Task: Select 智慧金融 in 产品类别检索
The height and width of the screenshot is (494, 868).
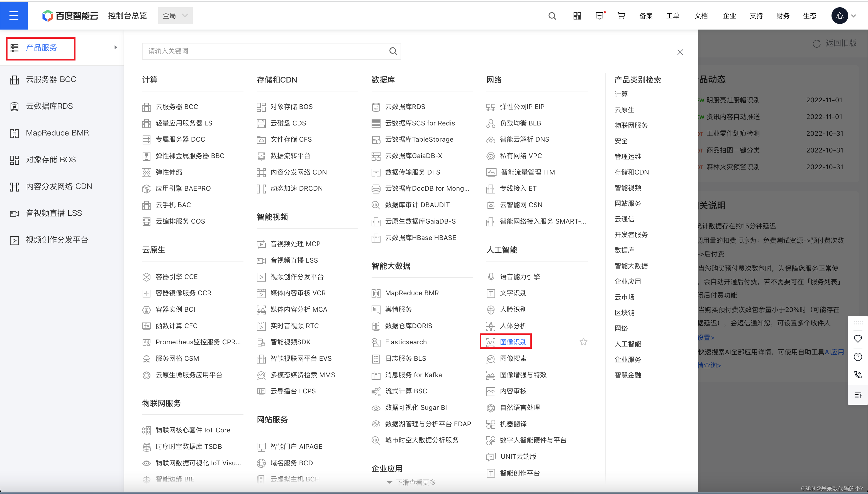Action: pos(628,375)
